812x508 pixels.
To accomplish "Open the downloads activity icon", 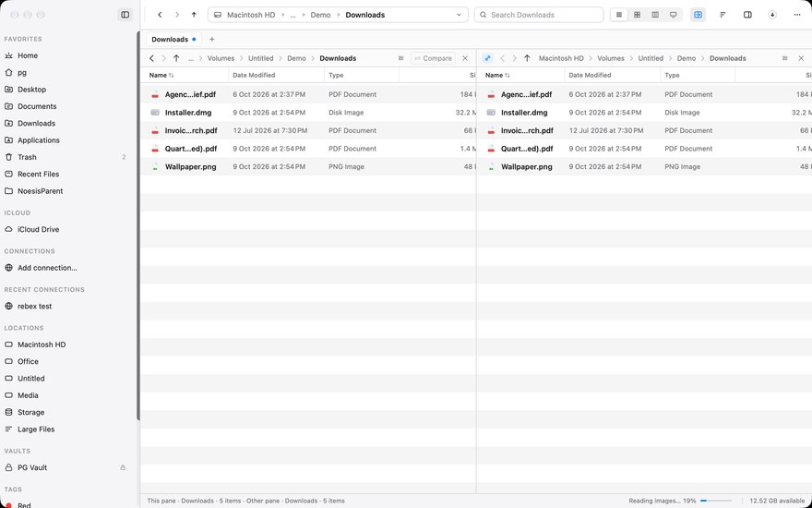I will tap(772, 15).
